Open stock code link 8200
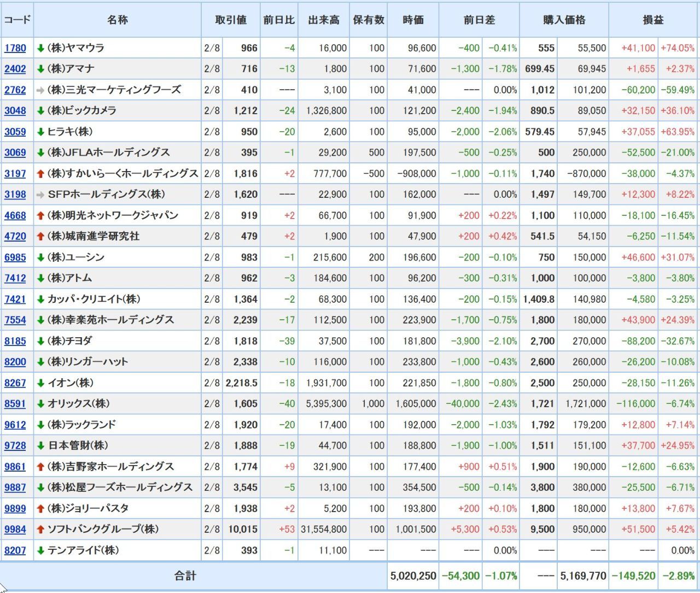The image size is (700, 593). (15, 362)
